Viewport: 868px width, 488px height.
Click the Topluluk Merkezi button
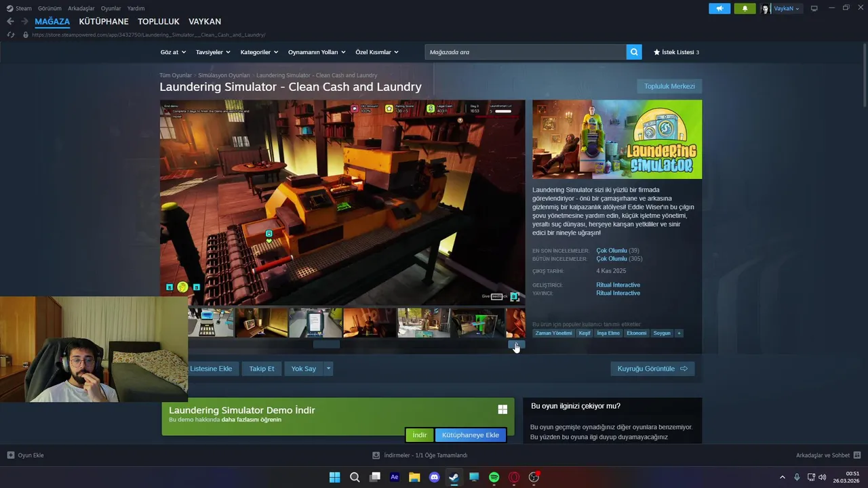point(669,86)
